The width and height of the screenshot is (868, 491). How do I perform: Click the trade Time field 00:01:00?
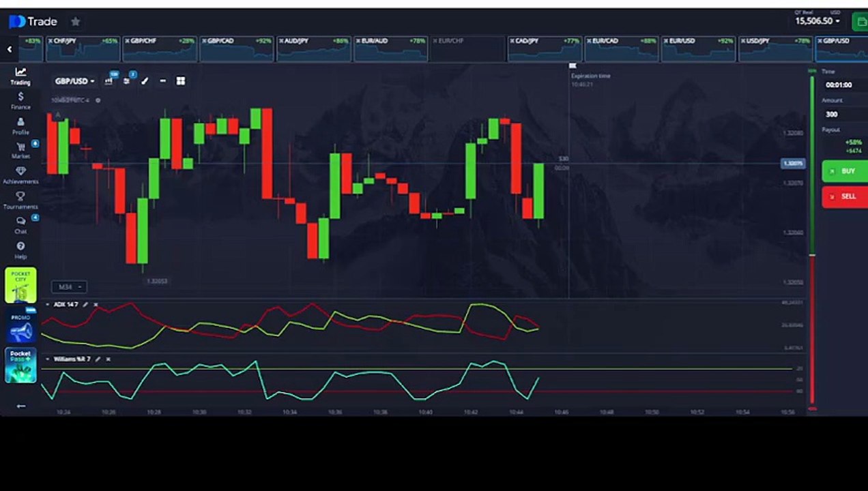coord(843,85)
